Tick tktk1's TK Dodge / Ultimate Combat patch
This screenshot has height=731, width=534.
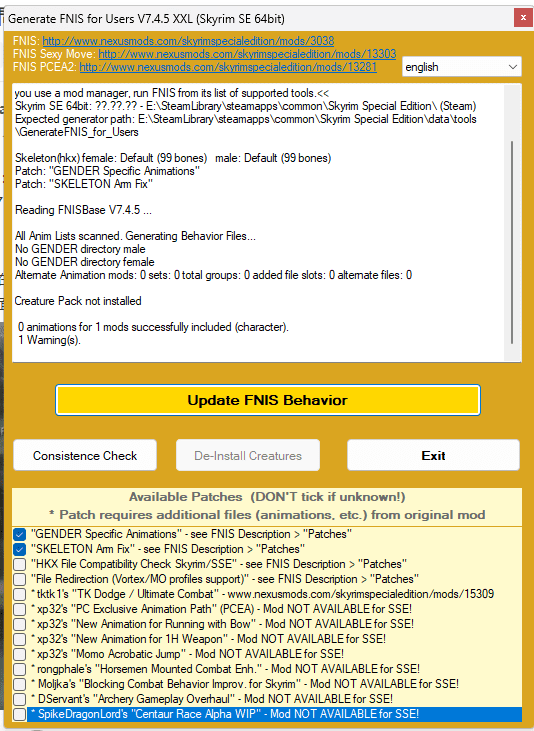20,594
